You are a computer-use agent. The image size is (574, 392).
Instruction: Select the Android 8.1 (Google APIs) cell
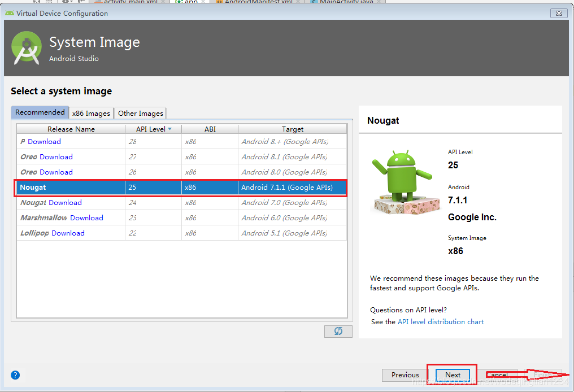tap(293, 156)
